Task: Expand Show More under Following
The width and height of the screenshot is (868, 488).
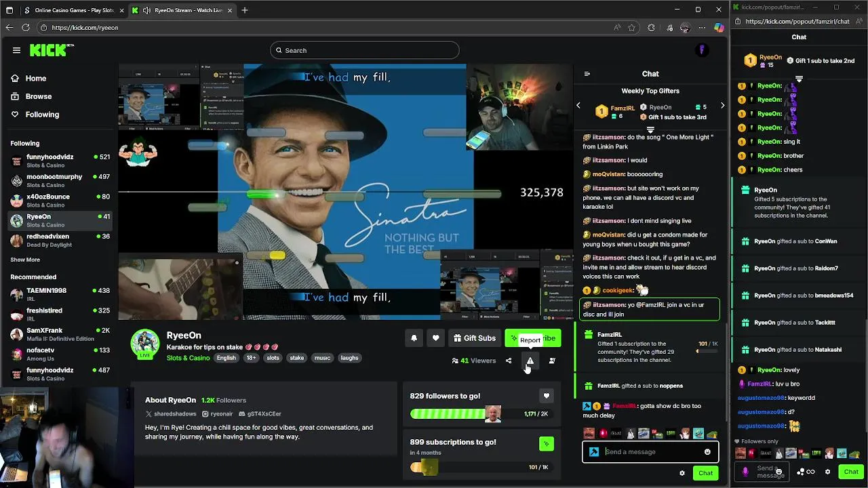Action: (x=25, y=260)
